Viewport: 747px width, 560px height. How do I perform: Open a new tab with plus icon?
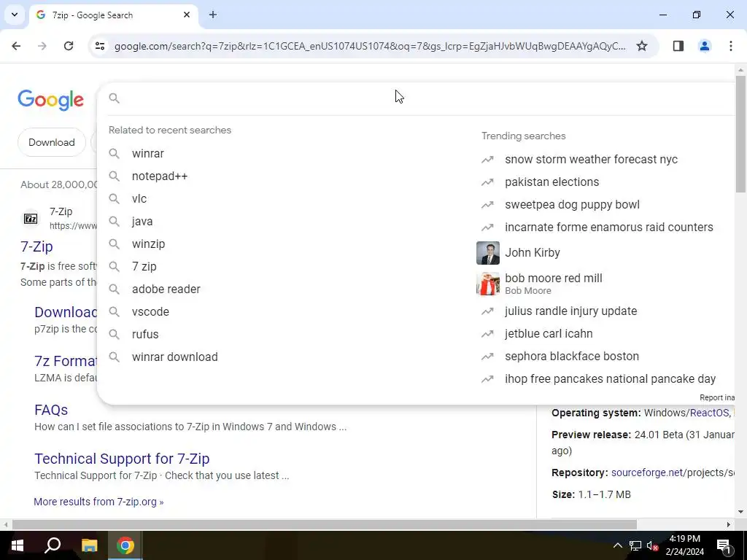click(x=213, y=15)
